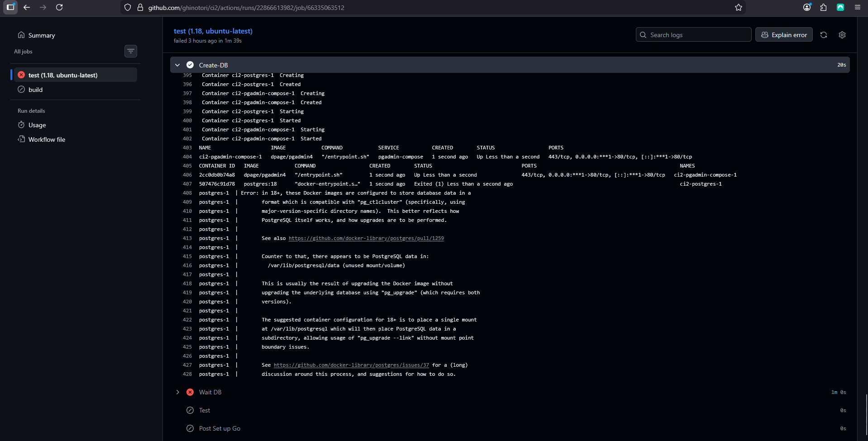Open the Workflow file entry
Viewport: 868px width, 441px height.
[x=47, y=139]
